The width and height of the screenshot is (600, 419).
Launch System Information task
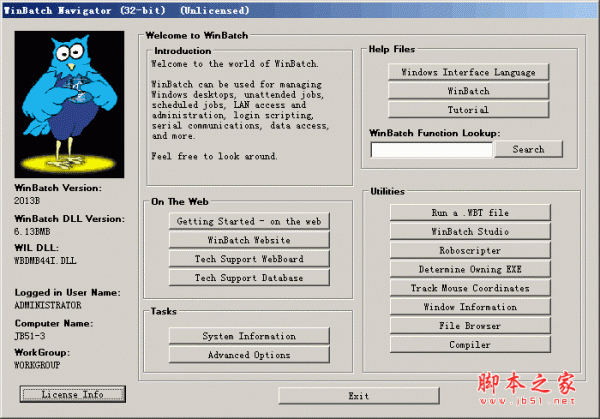point(249,336)
